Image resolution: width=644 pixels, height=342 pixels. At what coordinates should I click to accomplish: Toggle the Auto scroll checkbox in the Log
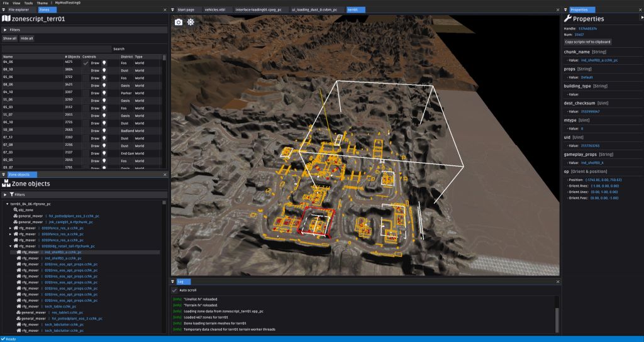click(x=175, y=290)
